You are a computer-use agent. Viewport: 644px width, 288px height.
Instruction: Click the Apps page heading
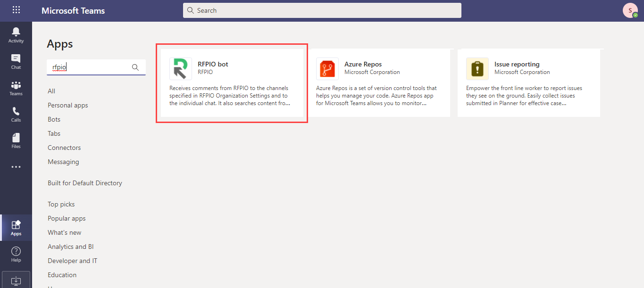coord(60,44)
